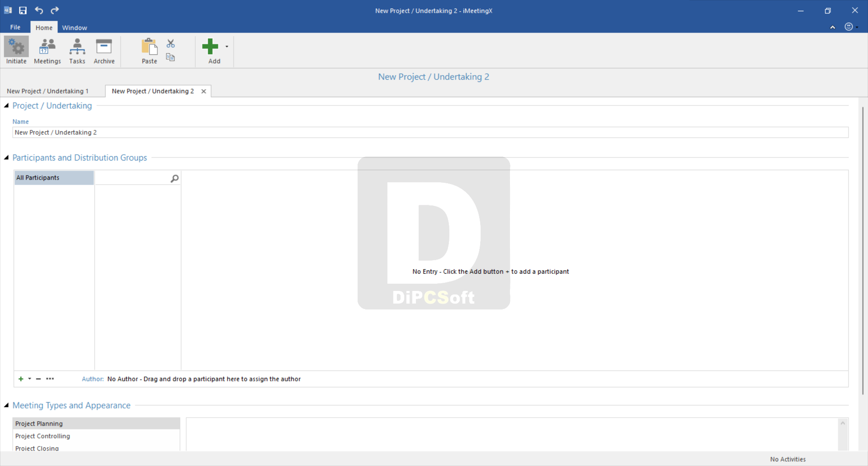The image size is (868, 466).
Task: Click the No Activities status text
Action: coord(788,459)
